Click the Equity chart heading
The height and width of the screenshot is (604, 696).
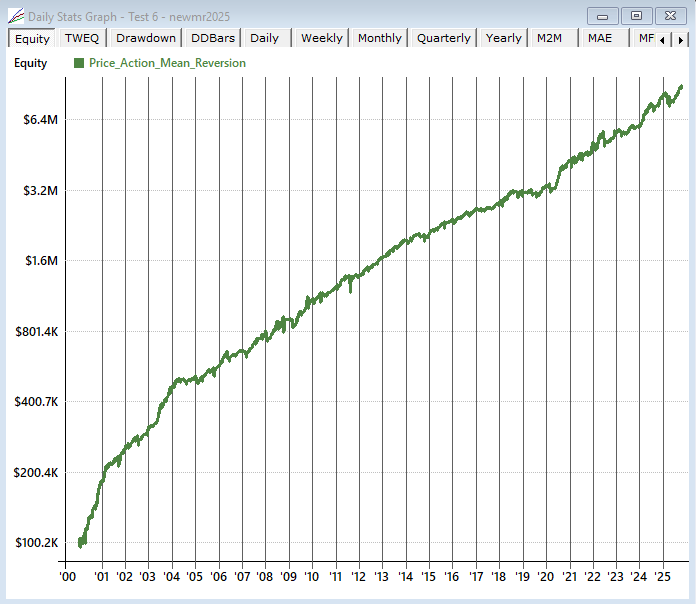click(30, 63)
